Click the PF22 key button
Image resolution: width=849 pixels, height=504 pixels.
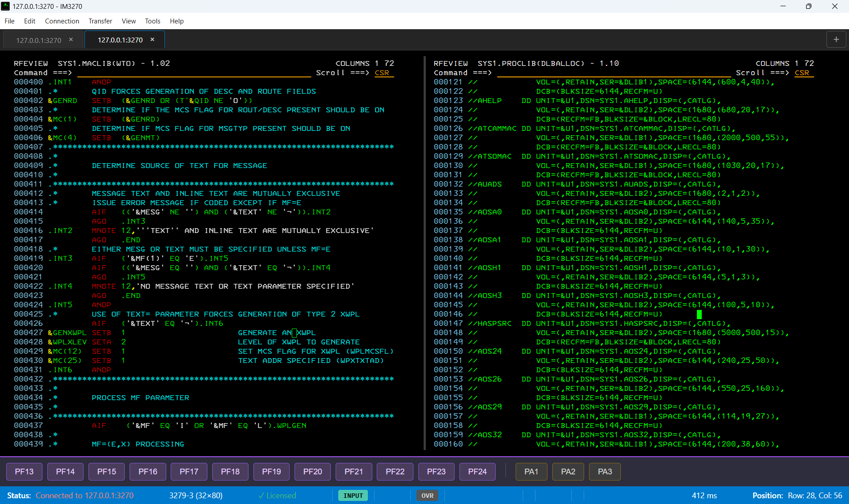click(x=395, y=472)
